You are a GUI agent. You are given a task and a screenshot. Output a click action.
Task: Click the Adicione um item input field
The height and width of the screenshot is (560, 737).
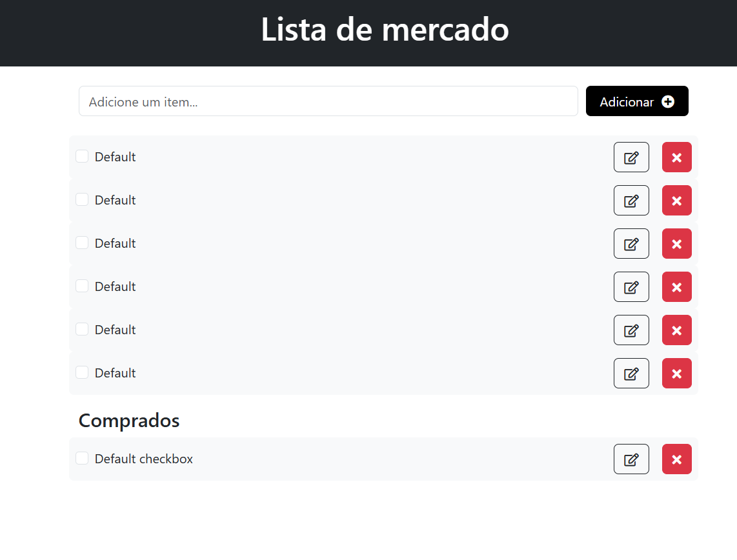pos(328,101)
